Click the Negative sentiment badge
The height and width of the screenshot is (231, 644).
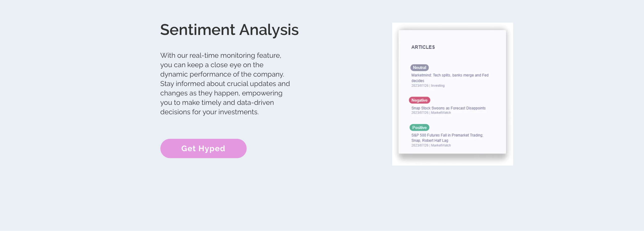pos(419,100)
